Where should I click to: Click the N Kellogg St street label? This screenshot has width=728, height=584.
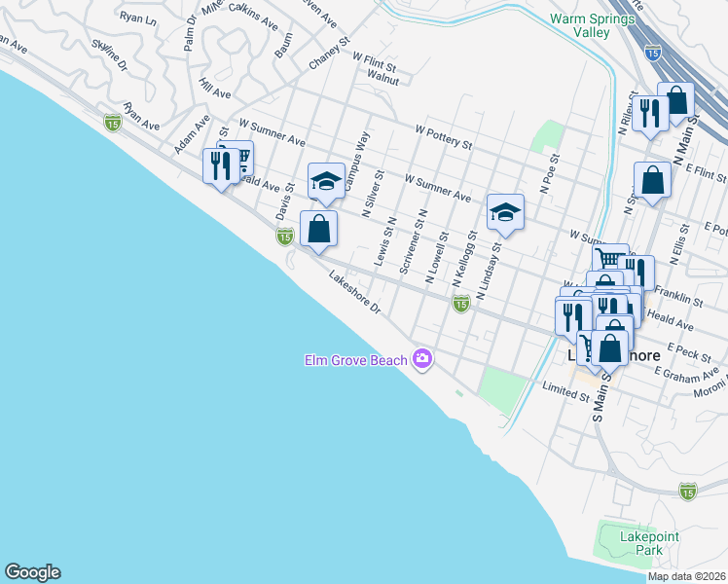point(465,259)
